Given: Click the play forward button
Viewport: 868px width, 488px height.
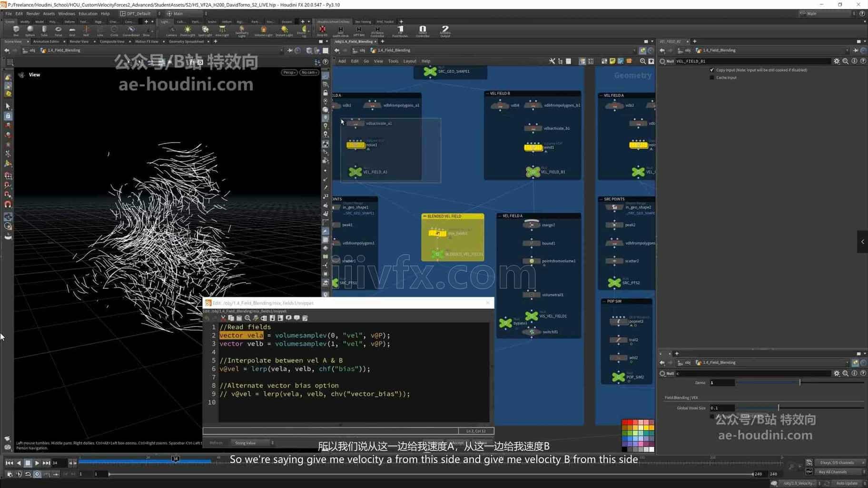Looking at the screenshot, I should [x=37, y=463].
